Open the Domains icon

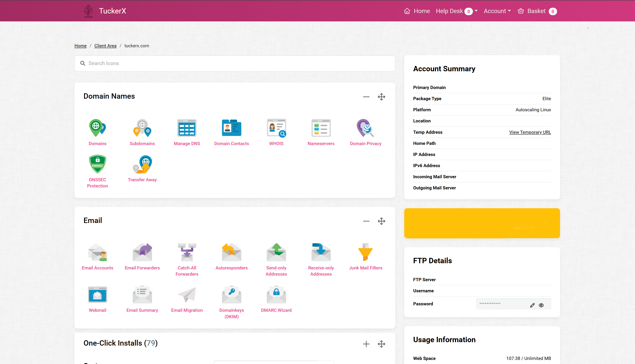(x=97, y=132)
